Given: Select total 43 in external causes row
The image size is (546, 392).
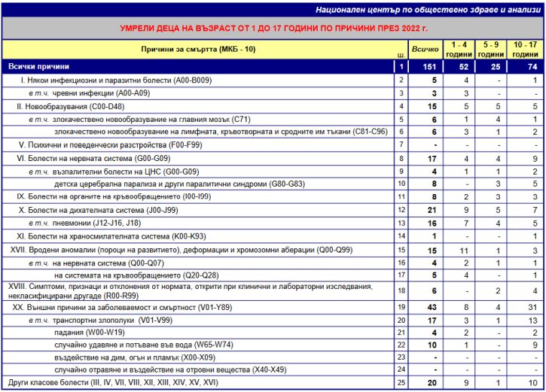Looking at the screenshot, I should click(x=432, y=307).
